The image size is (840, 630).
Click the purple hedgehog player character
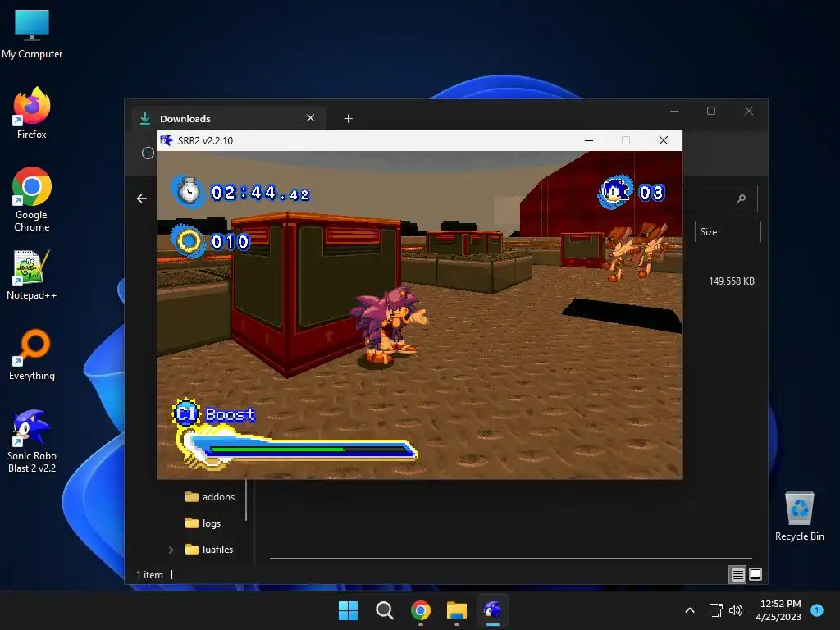(388, 325)
